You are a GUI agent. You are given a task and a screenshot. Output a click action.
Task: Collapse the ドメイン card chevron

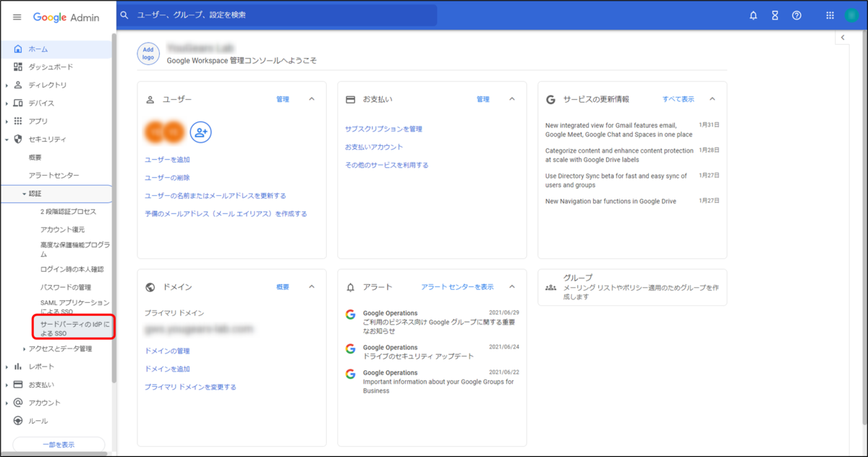coord(312,287)
